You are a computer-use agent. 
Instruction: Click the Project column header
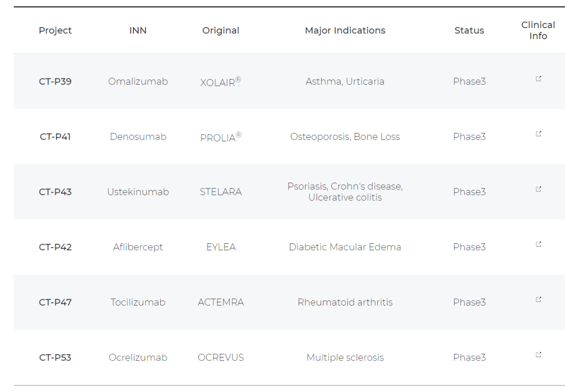coord(55,30)
